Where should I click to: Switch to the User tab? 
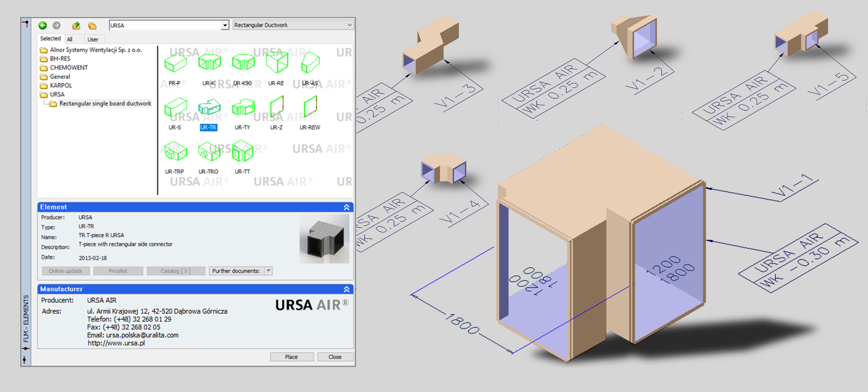click(x=93, y=39)
